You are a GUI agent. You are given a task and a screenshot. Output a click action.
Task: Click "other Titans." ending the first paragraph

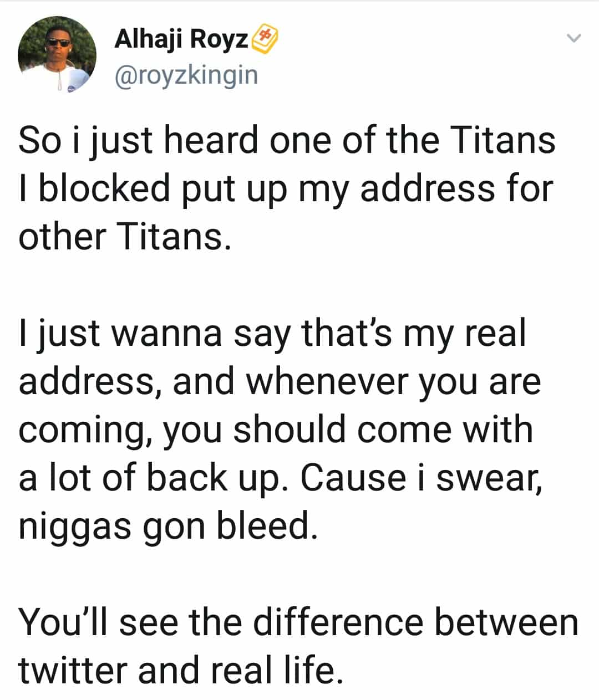pos(124,237)
